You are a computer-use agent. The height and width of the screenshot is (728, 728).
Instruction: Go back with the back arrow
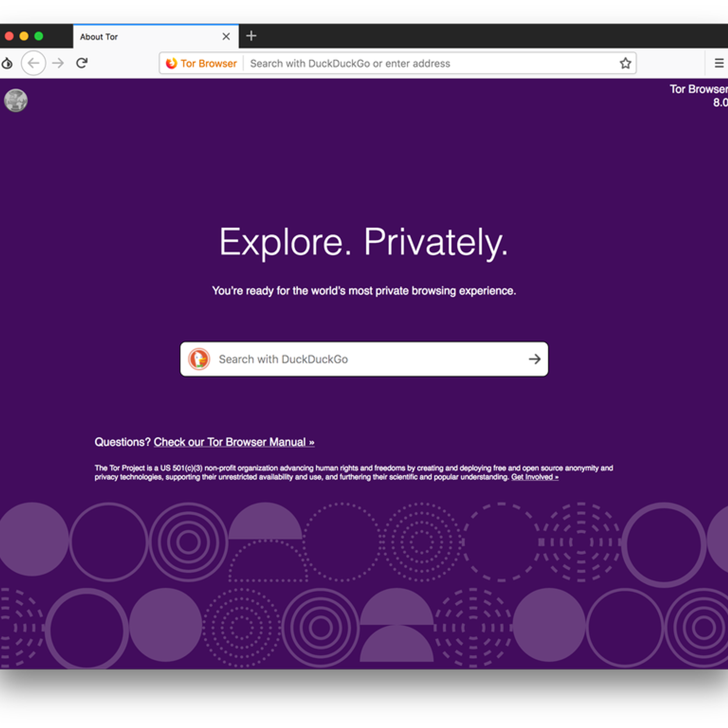tap(34, 63)
